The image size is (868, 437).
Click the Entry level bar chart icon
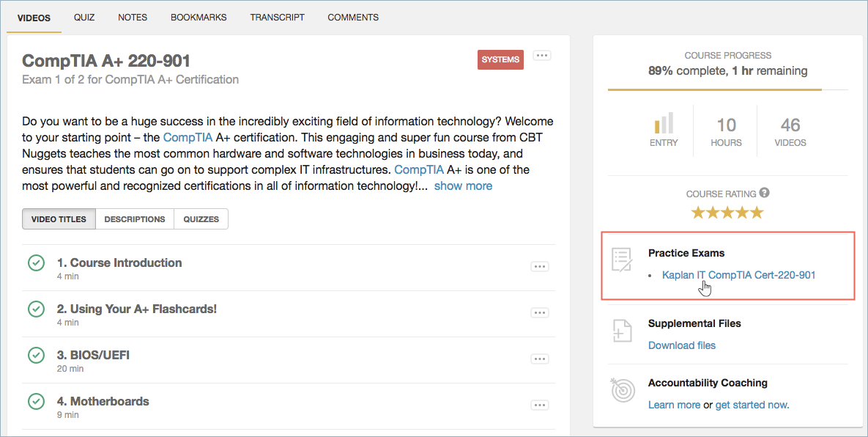(664, 123)
